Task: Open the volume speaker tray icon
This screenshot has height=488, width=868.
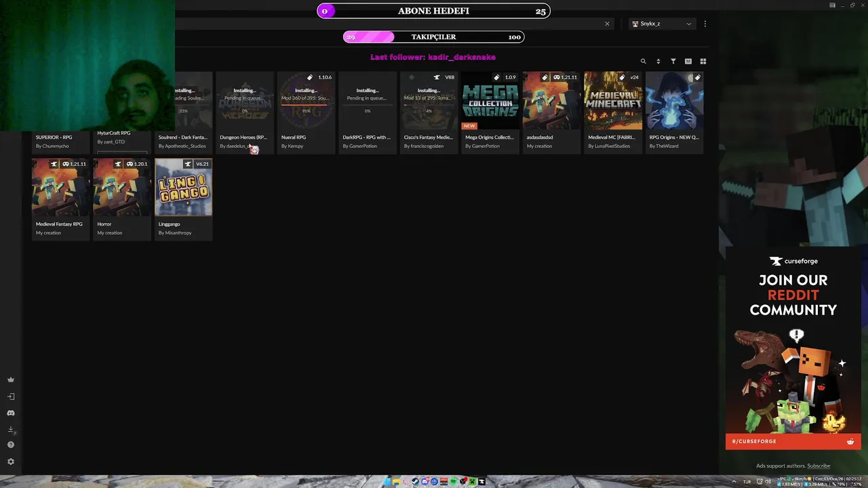Action: pyautogui.click(x=768, y=482)
